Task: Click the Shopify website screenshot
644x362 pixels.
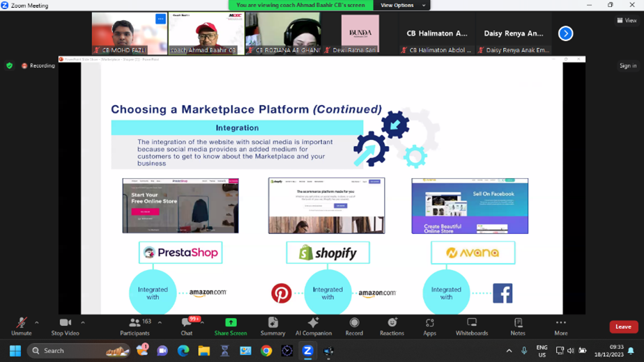Action: click(326, 205)
